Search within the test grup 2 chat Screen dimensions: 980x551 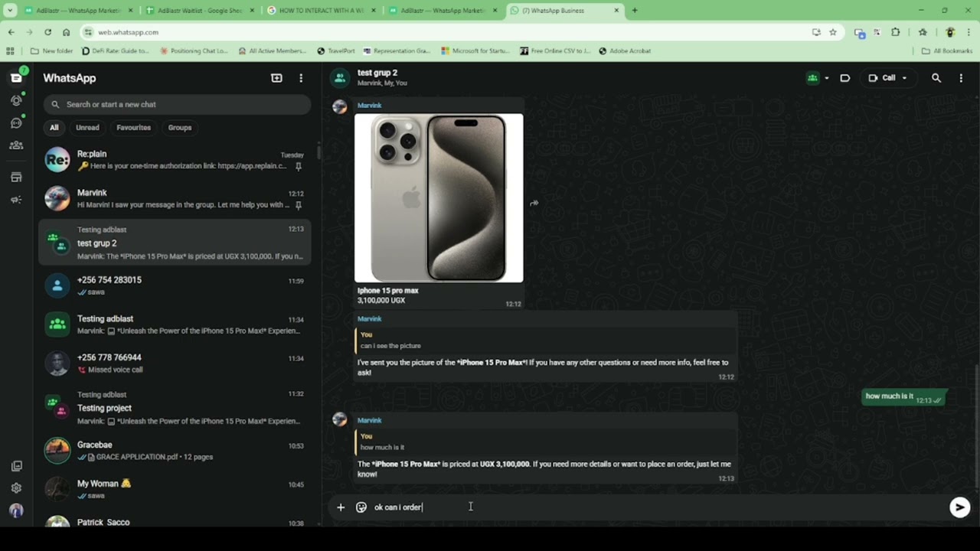point(936,78)
